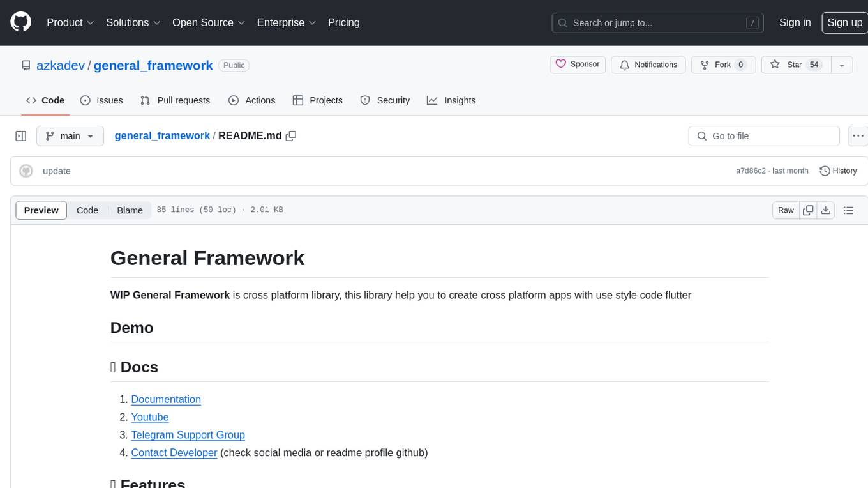This screenshot has width=868, height=488.
Task: View the file History
Action: [x=838, y=171]
